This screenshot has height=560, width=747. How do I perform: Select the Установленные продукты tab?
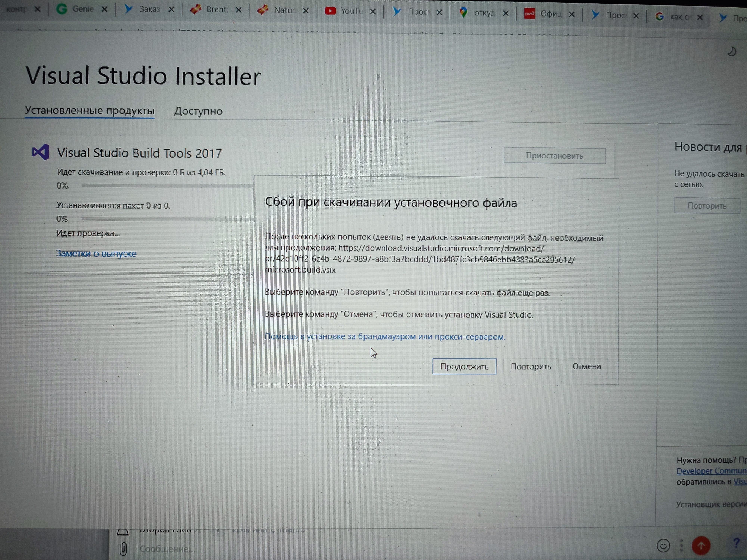pos(89,111)
